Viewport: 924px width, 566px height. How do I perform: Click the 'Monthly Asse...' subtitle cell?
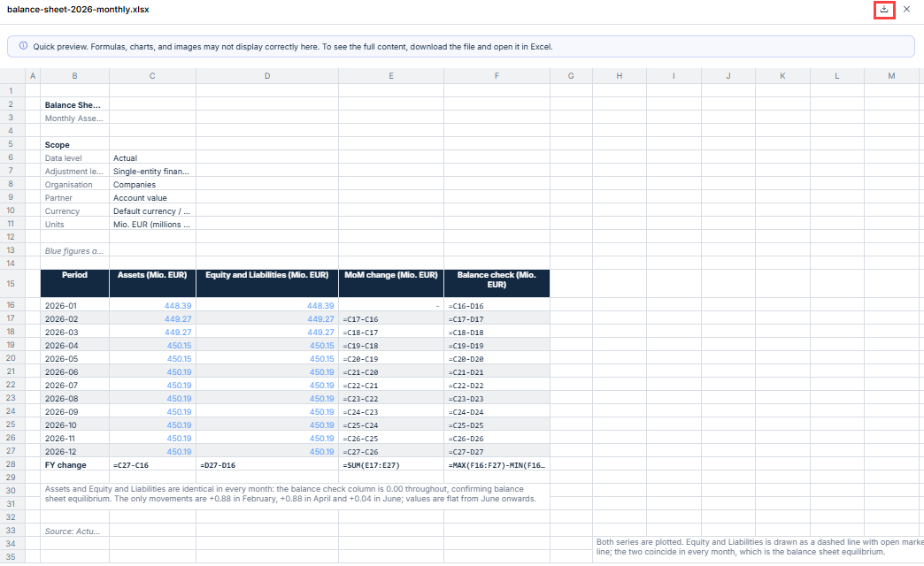pyautogui.click(x=75, y=119)
